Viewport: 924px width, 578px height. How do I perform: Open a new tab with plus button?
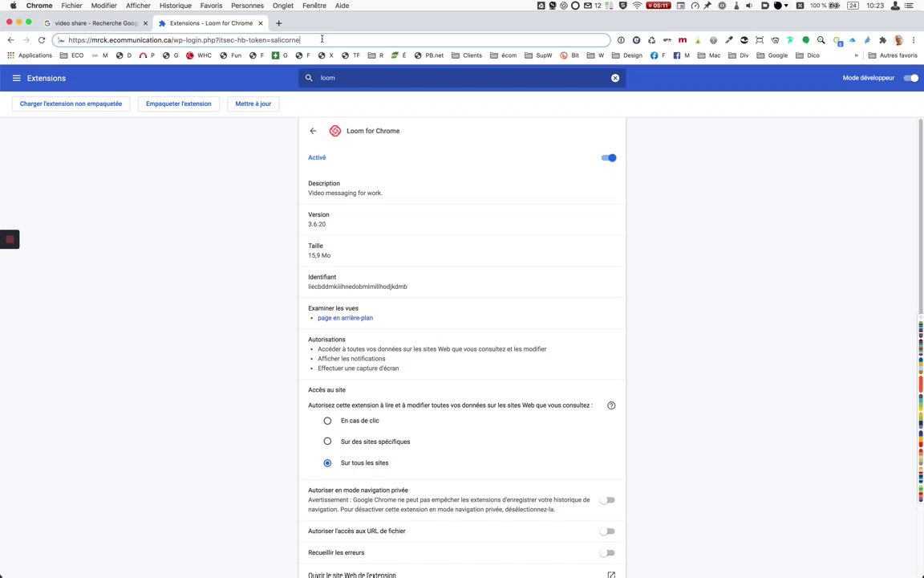pyautogui.click(x=279, y=23)
